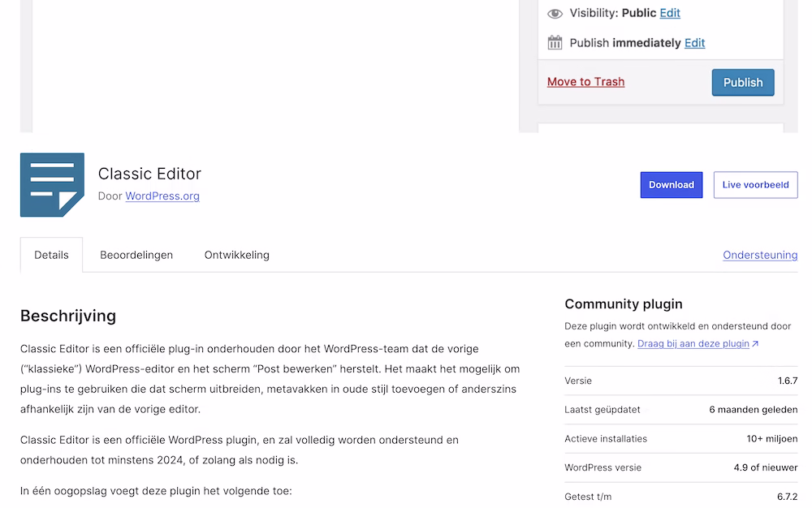Click the Getest t/m value 6.7.2
The width and height of the screenshot is (812, 508).
(787, 497)
